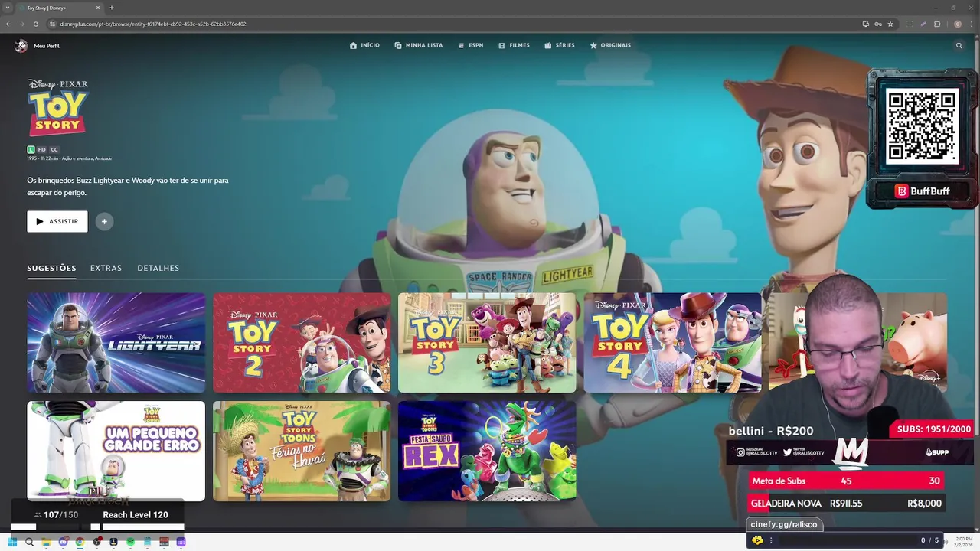The width and height of the screenshot is (980, 551).
Task: Click the cinefy.gg/ralisco link label
Action: point(783,524)
